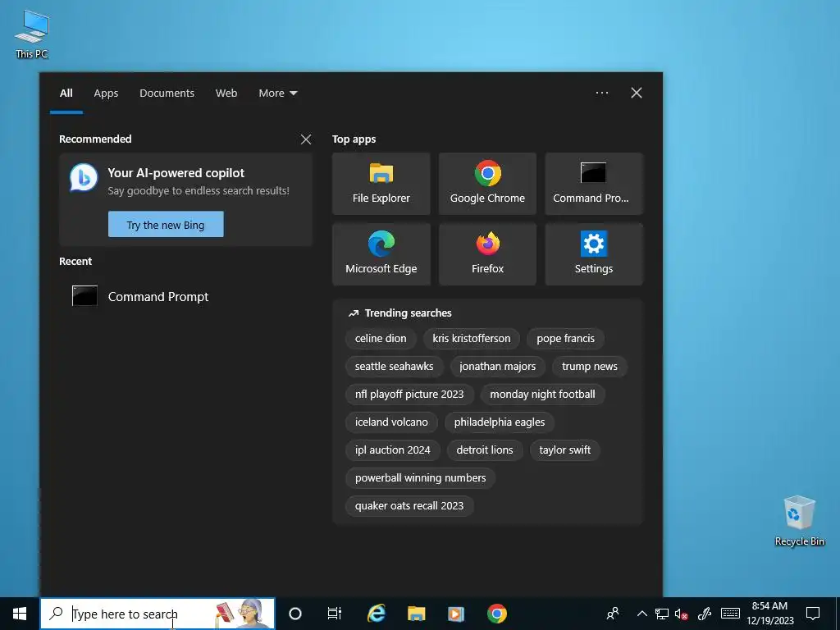Open the media player taskbar icon
This screenshot has width=840, height=630.
pyautogui.click(x=456, y=614)
